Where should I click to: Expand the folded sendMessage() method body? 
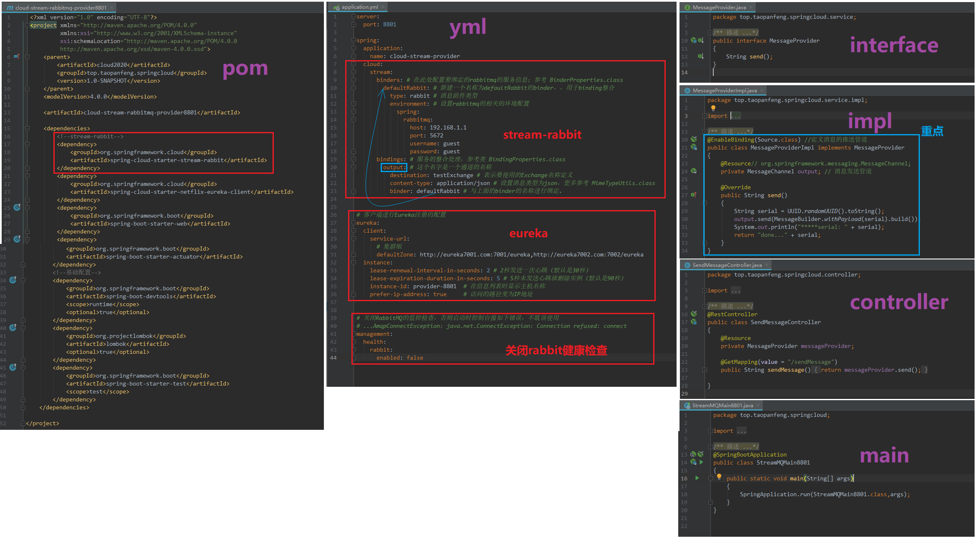705,370
